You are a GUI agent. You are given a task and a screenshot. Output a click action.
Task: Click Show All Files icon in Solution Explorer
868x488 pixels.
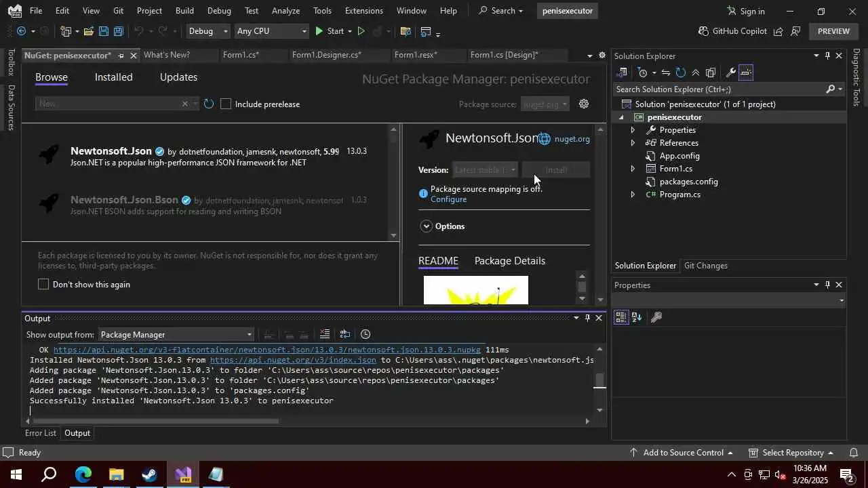(x=711, y=73)
